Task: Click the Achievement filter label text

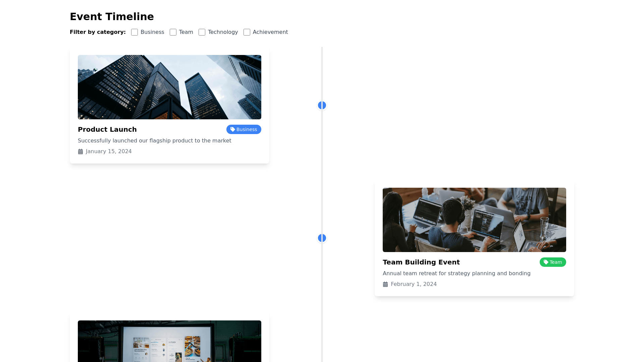Action: (x=270, y=32)
